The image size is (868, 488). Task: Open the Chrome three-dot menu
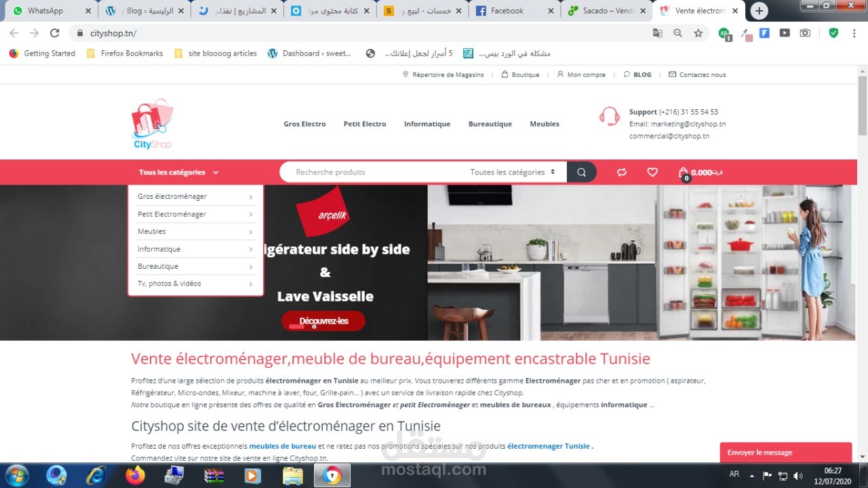854,33
